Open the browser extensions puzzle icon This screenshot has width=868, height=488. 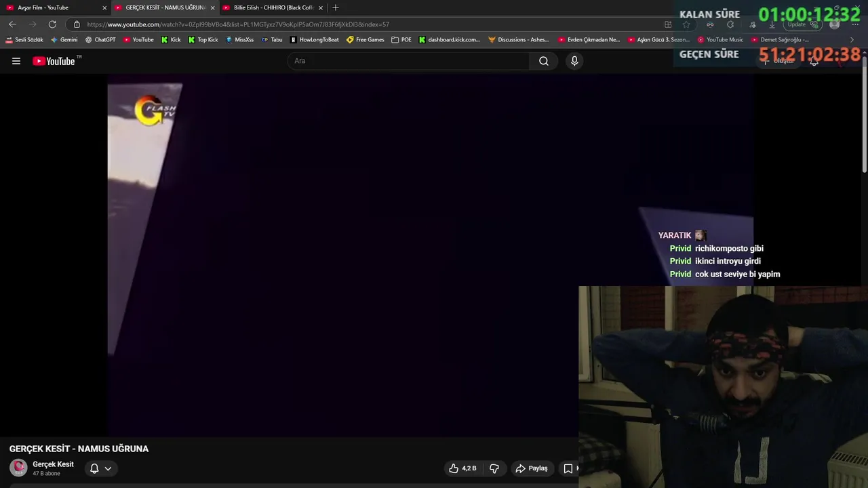tap(730, 24)
